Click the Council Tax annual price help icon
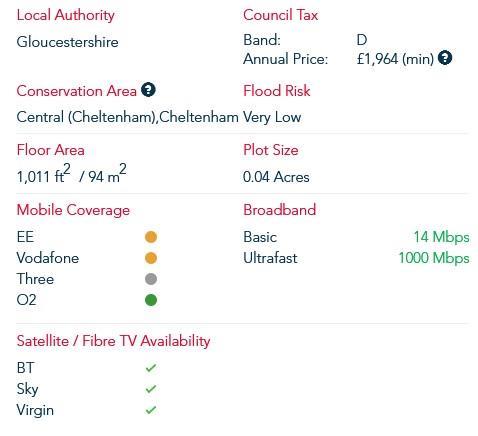 (x=445, y=58)
